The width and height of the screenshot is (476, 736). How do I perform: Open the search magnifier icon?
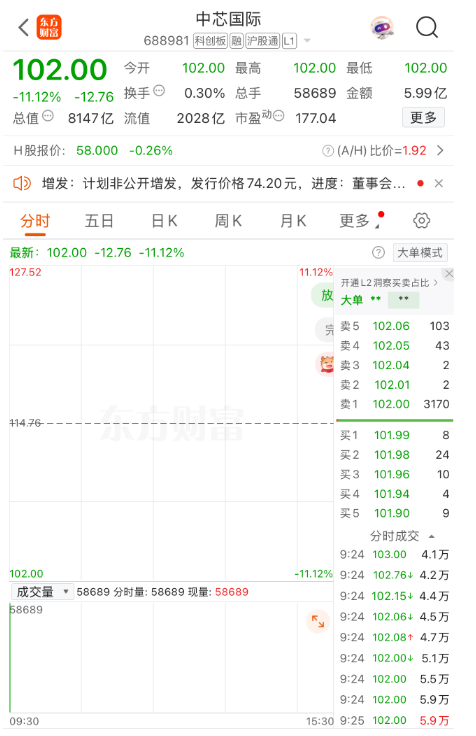(x=426, y=27)
